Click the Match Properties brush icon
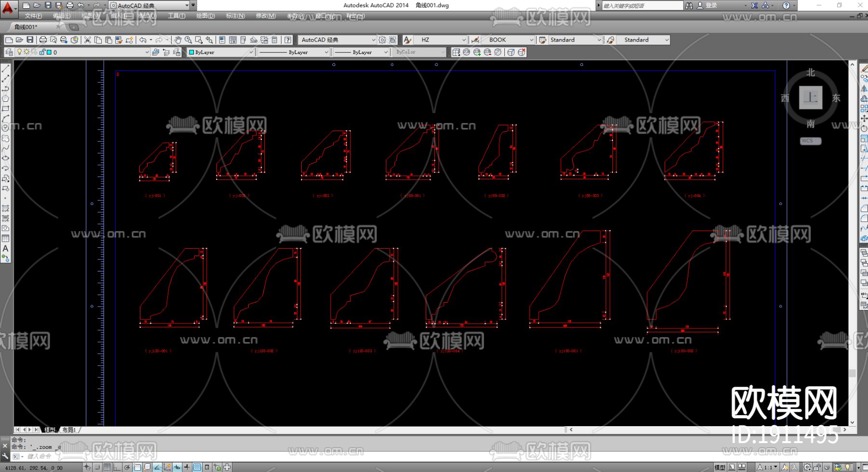The image size is (868, 472). pos(119,40)
